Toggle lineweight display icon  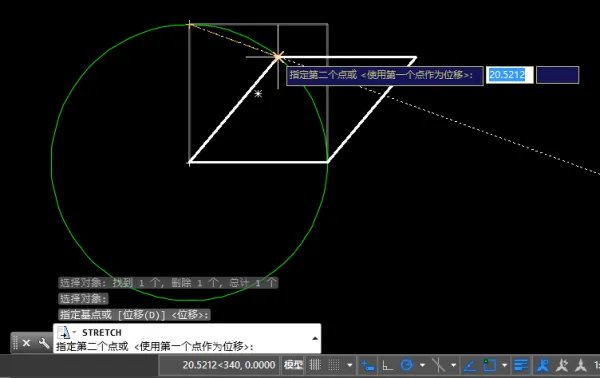click(x=521, y=365)
